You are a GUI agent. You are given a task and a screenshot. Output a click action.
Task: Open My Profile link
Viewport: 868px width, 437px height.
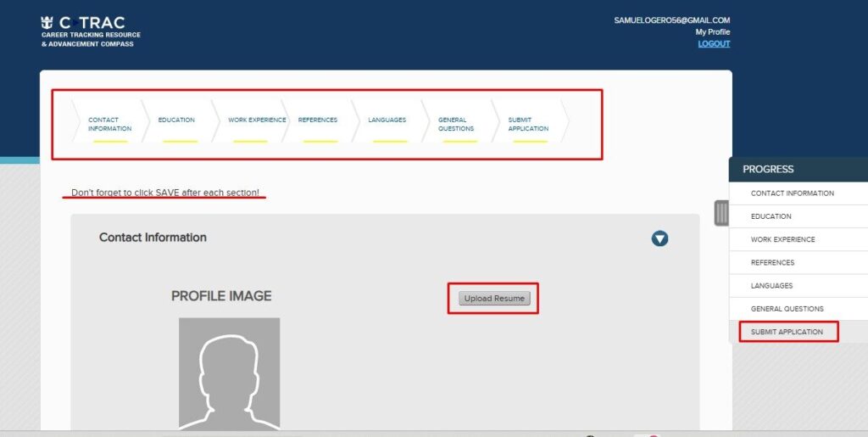[712, 32]
